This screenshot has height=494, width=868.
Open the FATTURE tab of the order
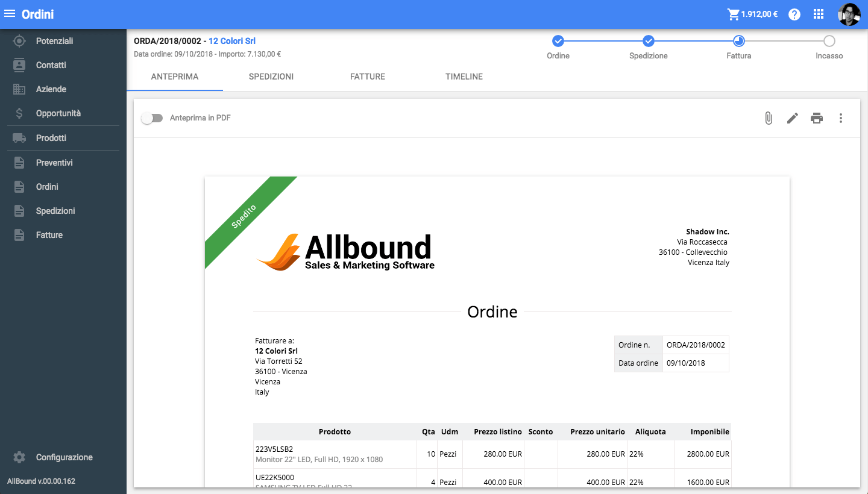pos(367,77)
